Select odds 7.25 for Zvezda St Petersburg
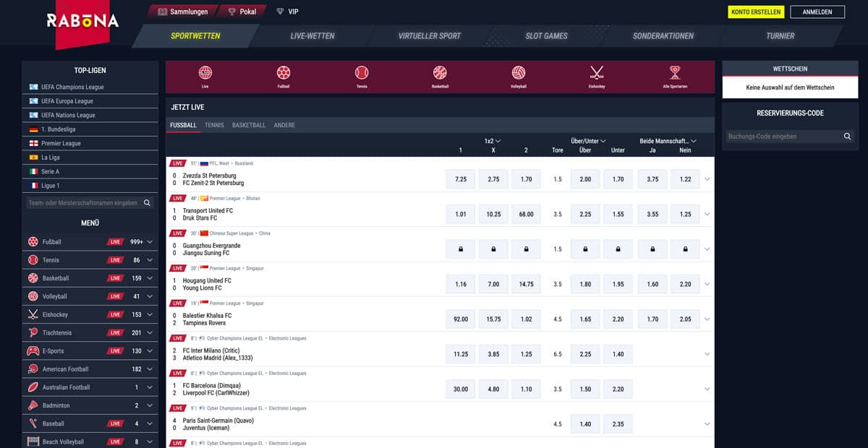The image size is (868, 448). pyautogui.click(x=461, y=179)
